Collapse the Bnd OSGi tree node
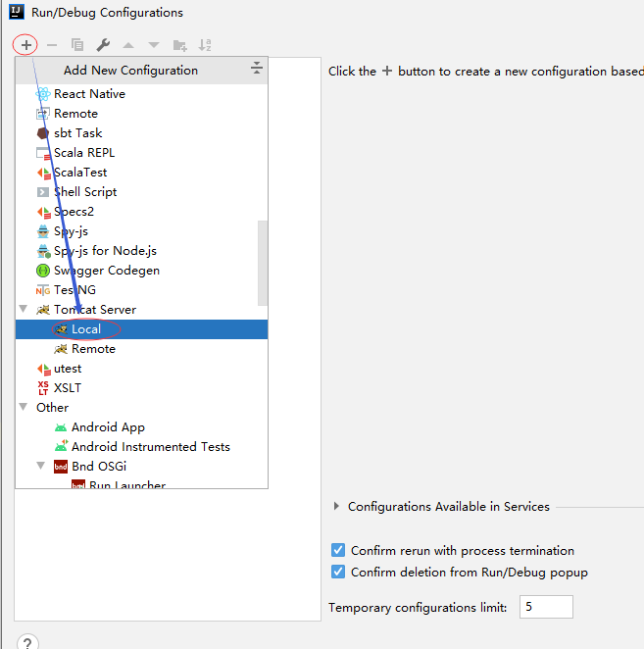 (41, 466)
